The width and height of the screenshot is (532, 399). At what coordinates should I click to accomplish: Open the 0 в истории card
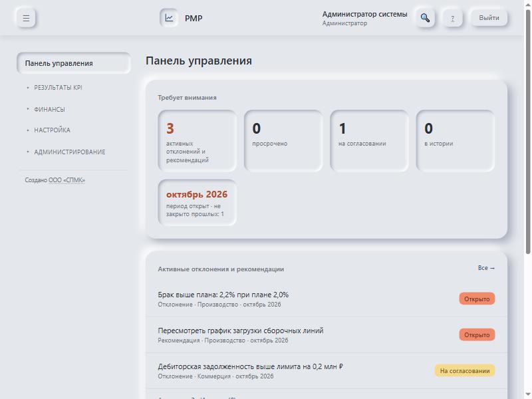pyautogui.click(x=456, y=141)
